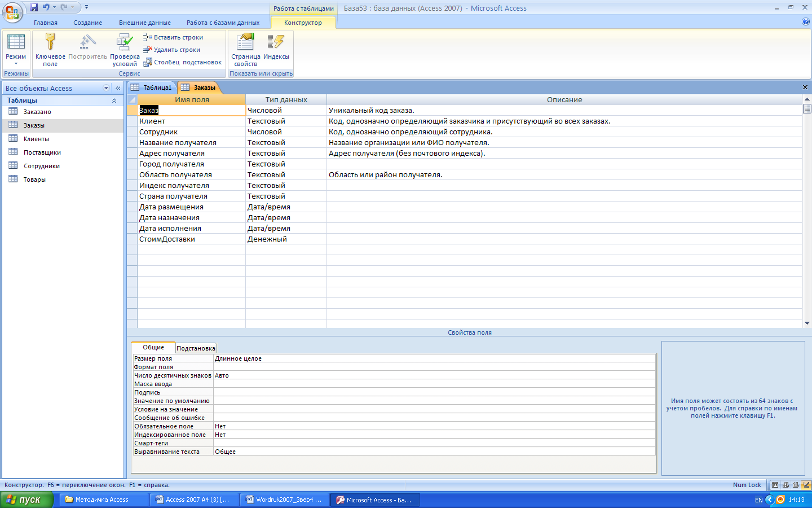This screenshot has width=812, height=508.
Task: Click the Индекс получателя field name
Action: pyautogui.click(x=191, y=186)
